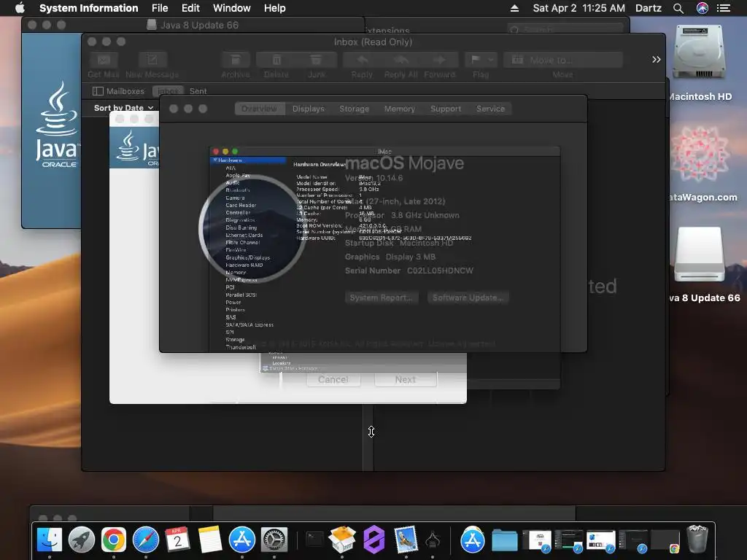Activate Siri from the menu bar
This screenshot has width=747, height=560.
pos(703,8)
